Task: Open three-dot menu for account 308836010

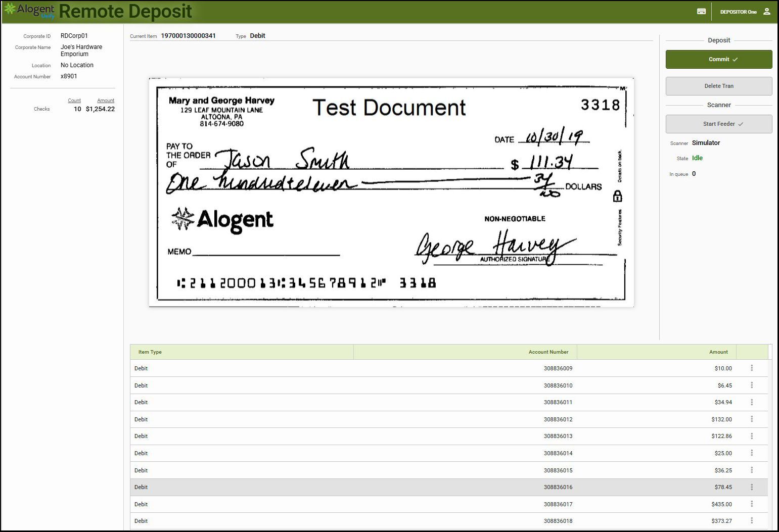Action: click(752, 385)
